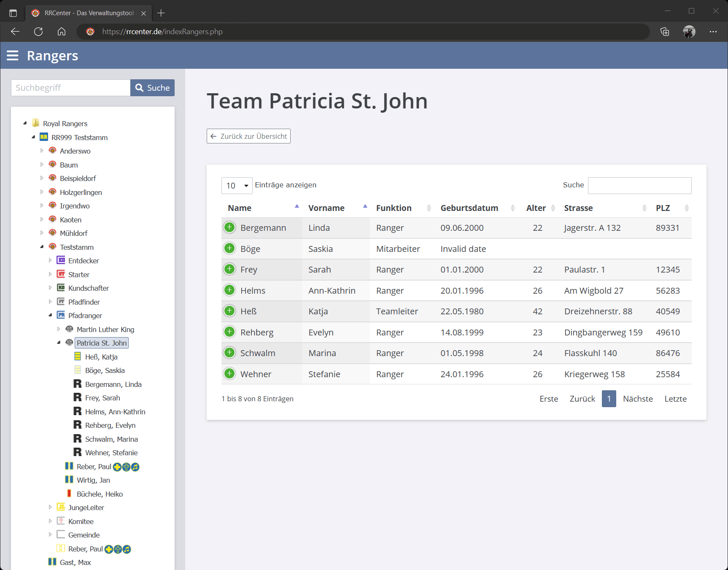This screenshot has height=570, width=728.
Task: Click the browser profile avatar
Action: pyautogui.click(x=689, y=32)
